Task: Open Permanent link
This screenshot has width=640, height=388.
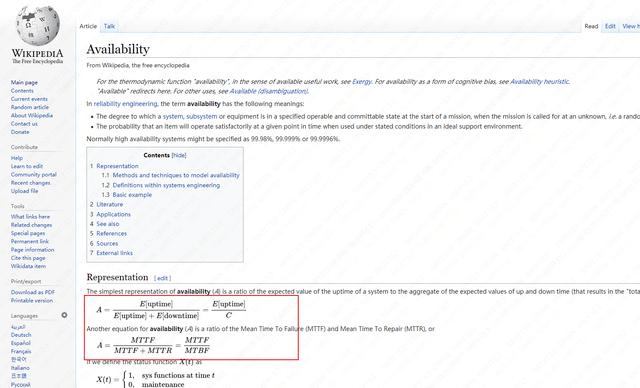Action: point(30,241)
